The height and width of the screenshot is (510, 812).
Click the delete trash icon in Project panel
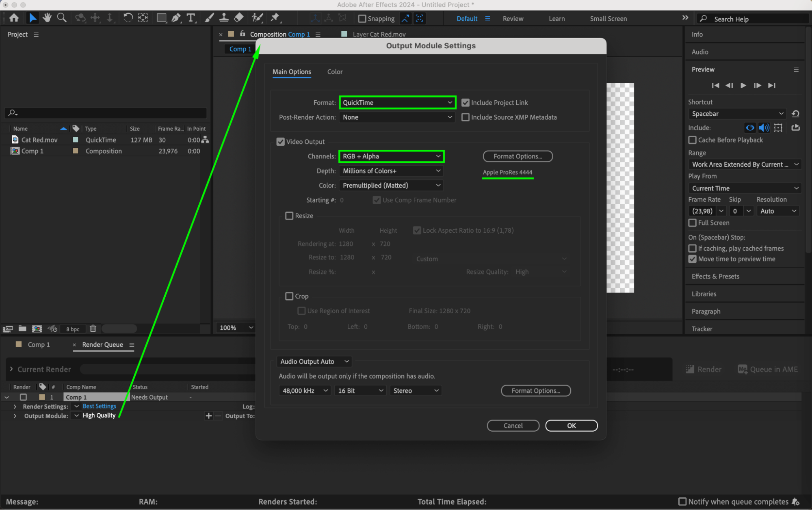(x=93, y=328)
